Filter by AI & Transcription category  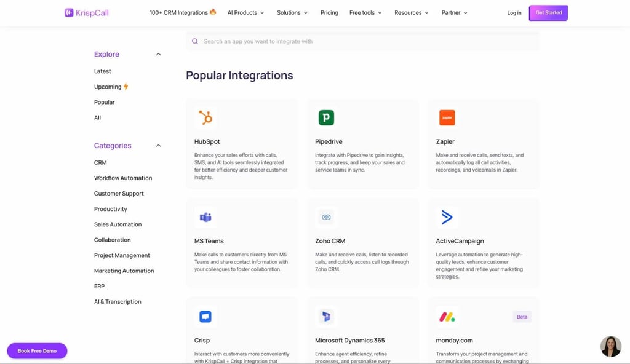(118, 302)
